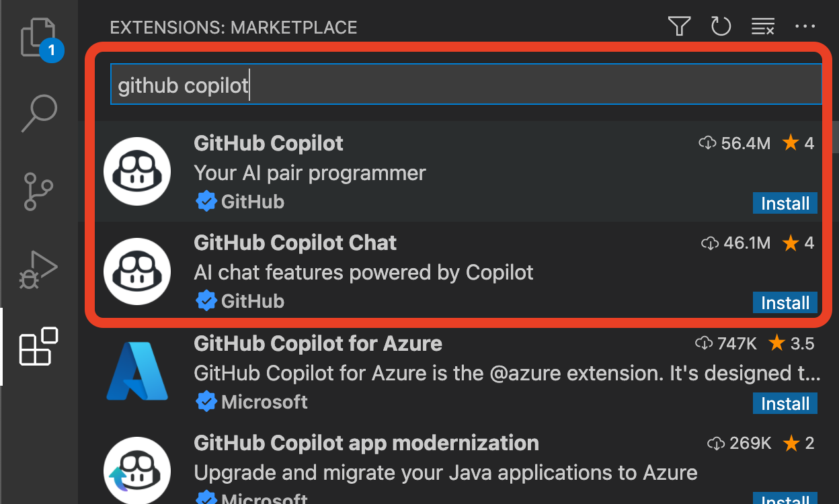
Task: Refresh the extensions list
Action: [x=721, y=27]
